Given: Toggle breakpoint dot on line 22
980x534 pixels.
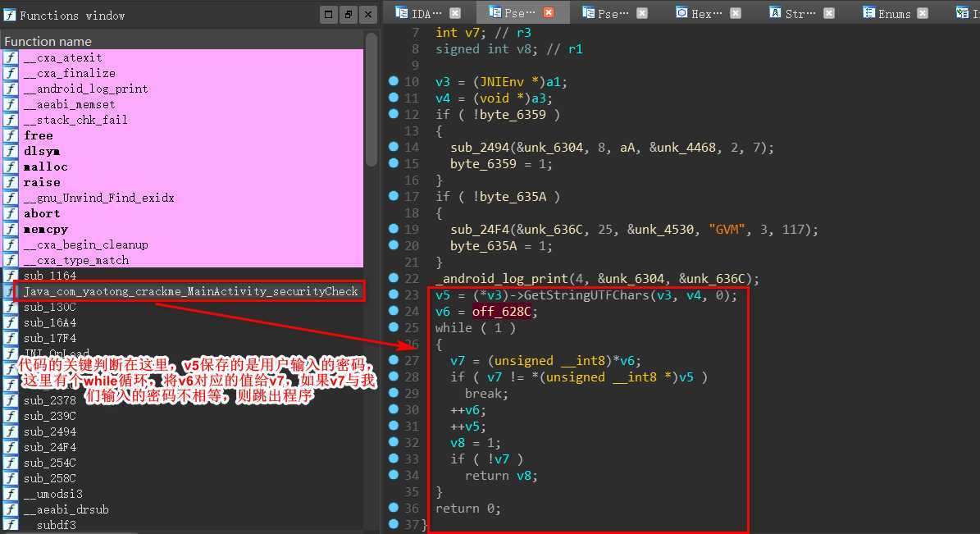Looking at the screenshot, I should click(393, 277).
